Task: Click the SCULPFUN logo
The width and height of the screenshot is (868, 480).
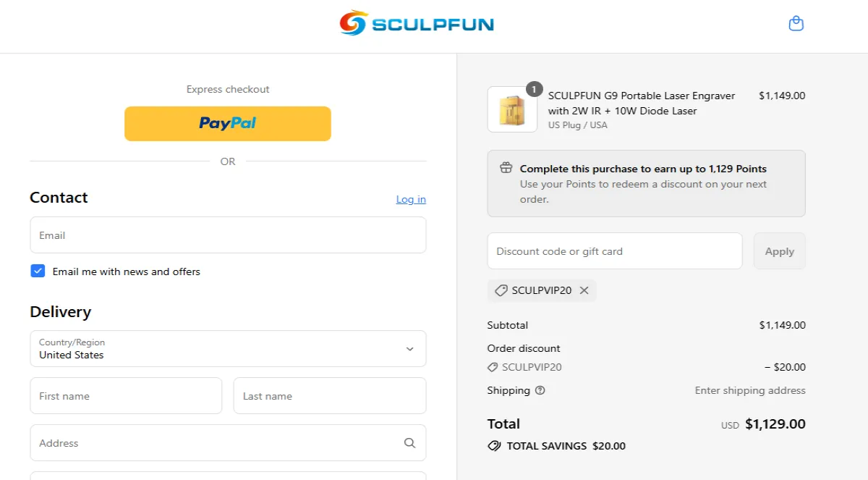Action: pos(417,24)
